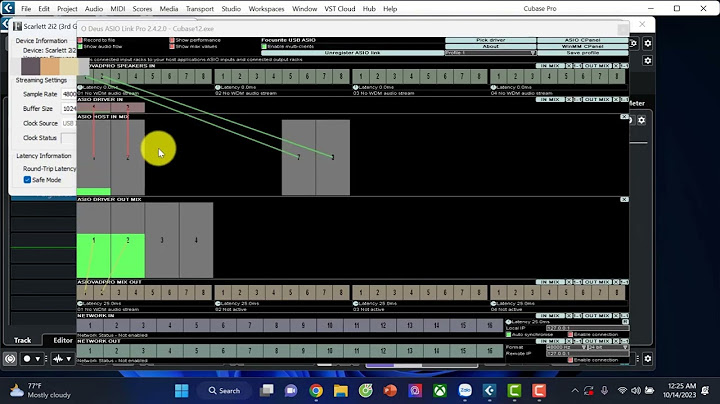
Task: Click the record dot icon in lower toolbar
Action: coord(27,359)
